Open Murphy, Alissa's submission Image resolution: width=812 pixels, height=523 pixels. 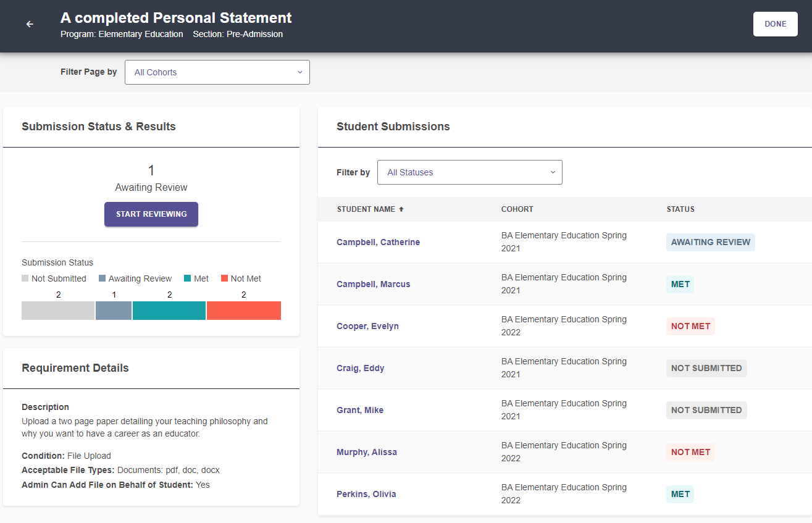click(x=367, y=452)
